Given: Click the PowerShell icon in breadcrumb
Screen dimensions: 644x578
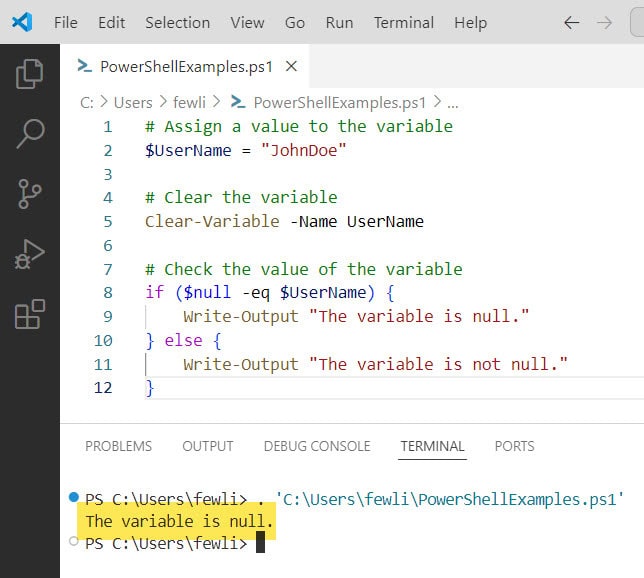Looking at the screenshot, I should pos(238,102).
